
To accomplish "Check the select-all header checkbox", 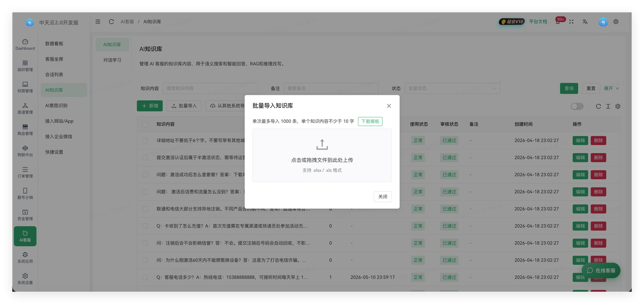I will point(145,124).
